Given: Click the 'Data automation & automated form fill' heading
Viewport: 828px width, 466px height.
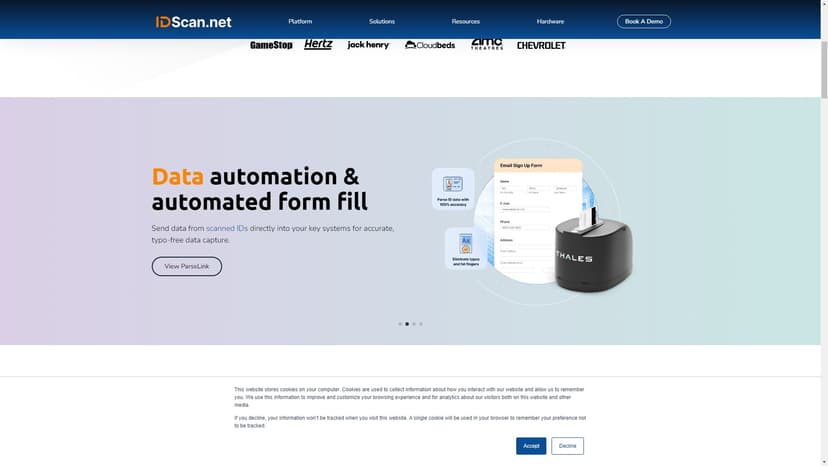Looking at the screenshot, I should pyautogui.click(x=260, y=189).
